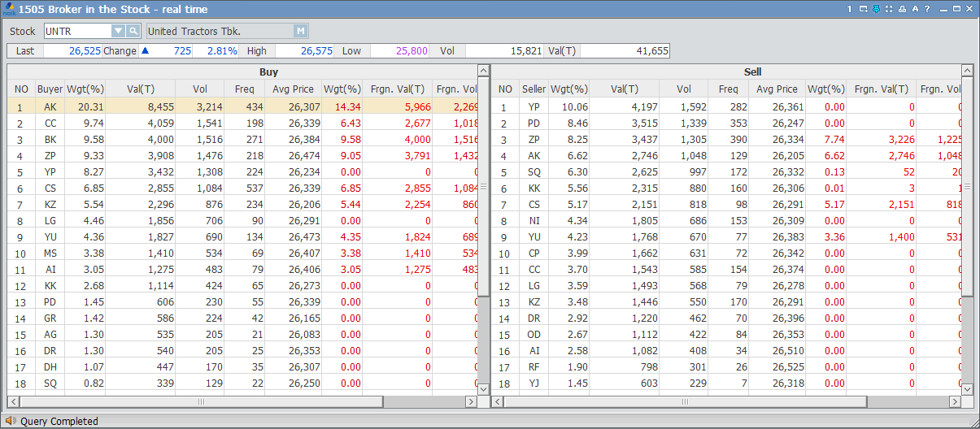Click the fullscreen expand icon in title bar
This screenshot has height=429, width=980.
tap(889, 9)
